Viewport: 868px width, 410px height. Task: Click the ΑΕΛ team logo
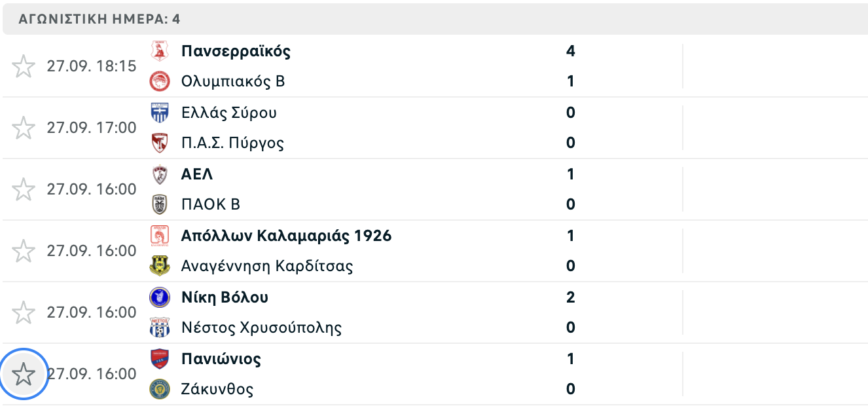pos(160,174)
